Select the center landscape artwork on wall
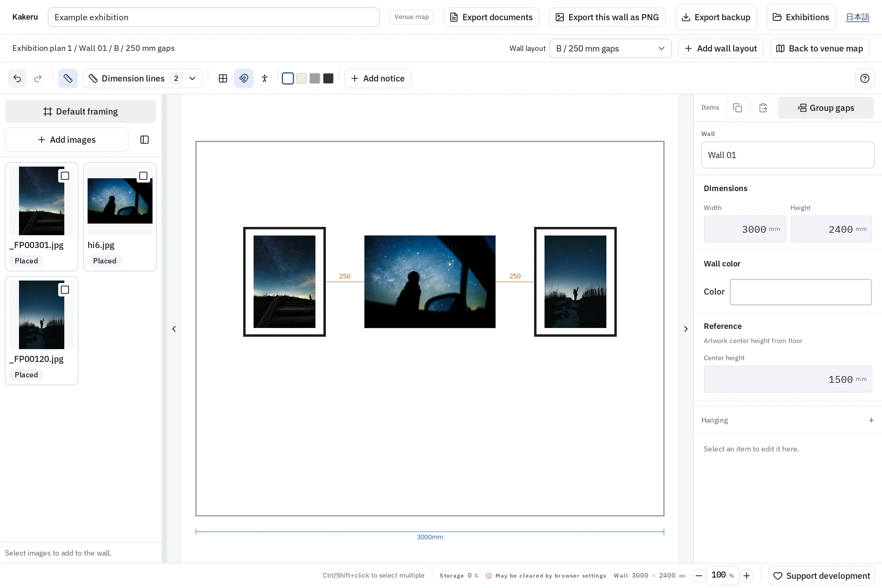Viewport: 882px width, 588px height. tap(430, 282)
